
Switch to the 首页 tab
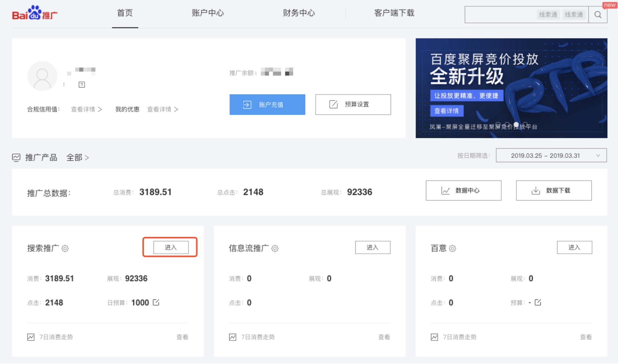[125, 13]
